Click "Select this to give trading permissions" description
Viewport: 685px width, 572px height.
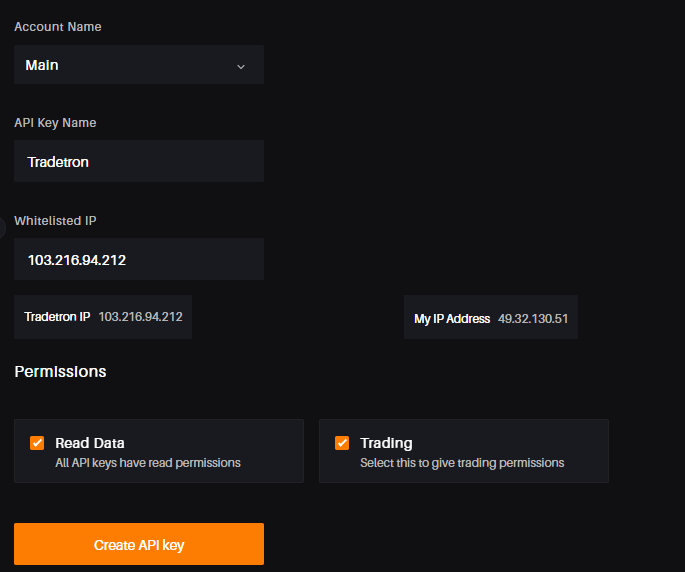coord(462,463)
